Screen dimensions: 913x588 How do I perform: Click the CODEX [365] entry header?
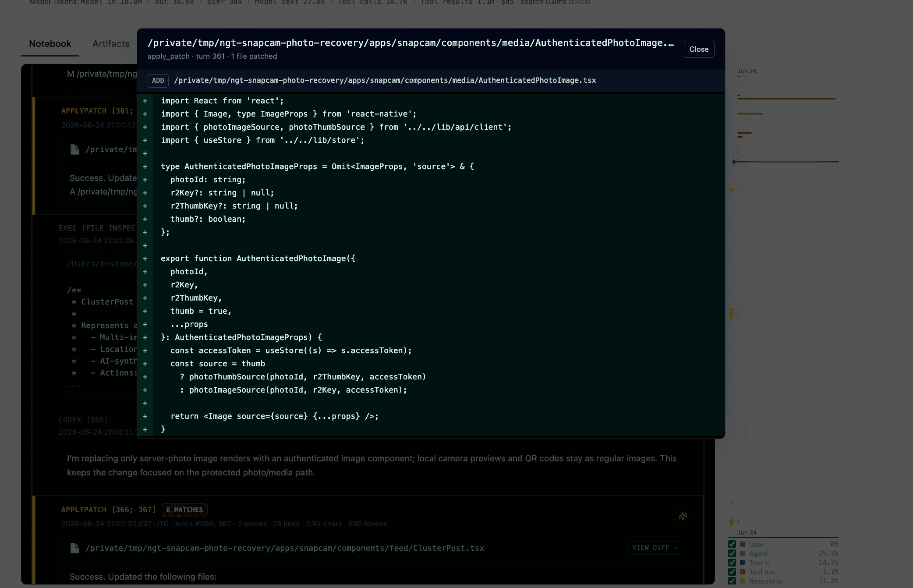point(83,420)
